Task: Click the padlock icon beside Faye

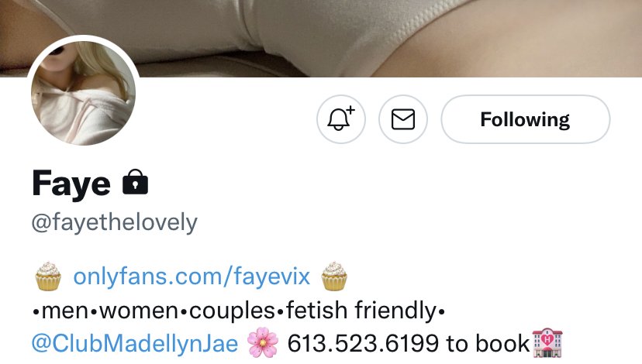Action: [x=135, y=182]
